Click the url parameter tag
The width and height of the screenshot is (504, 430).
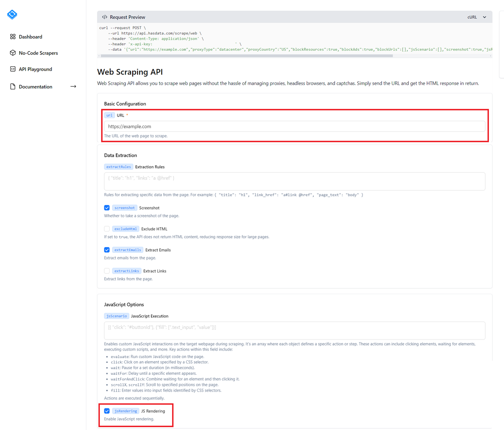click(x=110, y=115)
